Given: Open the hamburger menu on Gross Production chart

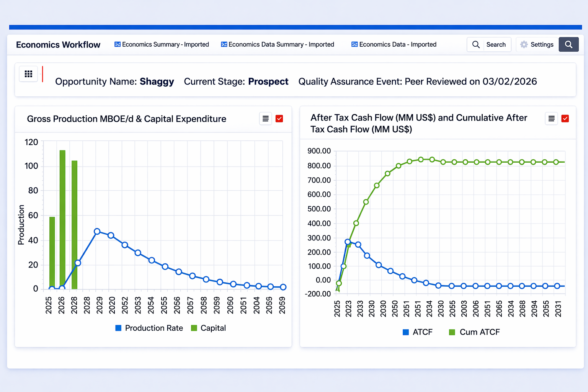Looking at the screenshot, I should pyautogui.click(x=265, y=119).
